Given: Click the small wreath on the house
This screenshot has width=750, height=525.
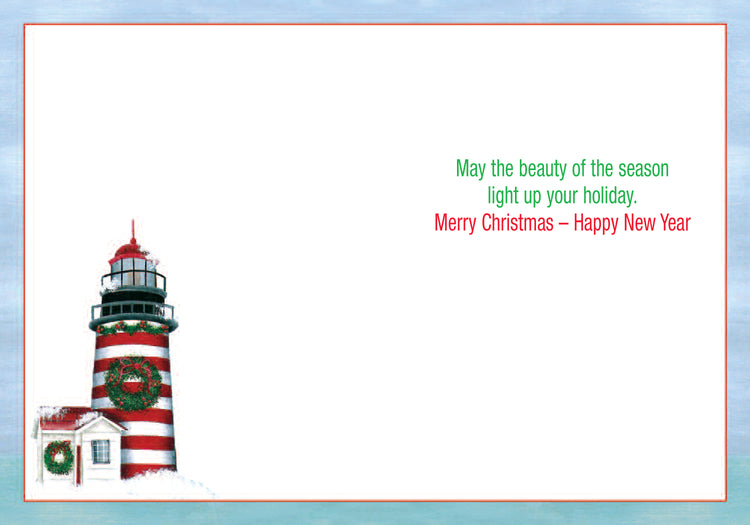Looking at the screenshot, I should pos(58,456).
